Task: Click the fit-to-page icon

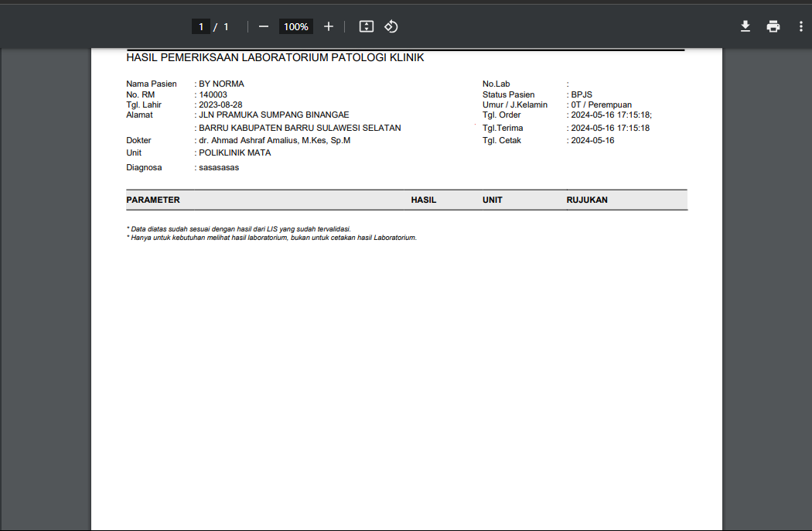Action: (366, 26)
